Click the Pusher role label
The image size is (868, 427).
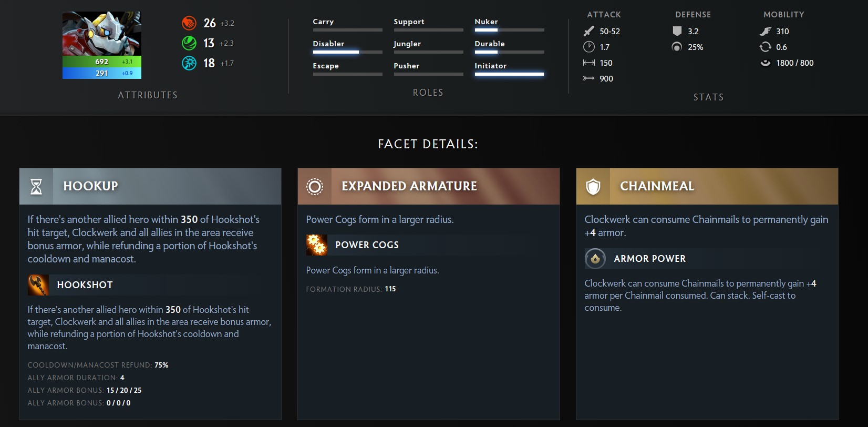[407, 66]
